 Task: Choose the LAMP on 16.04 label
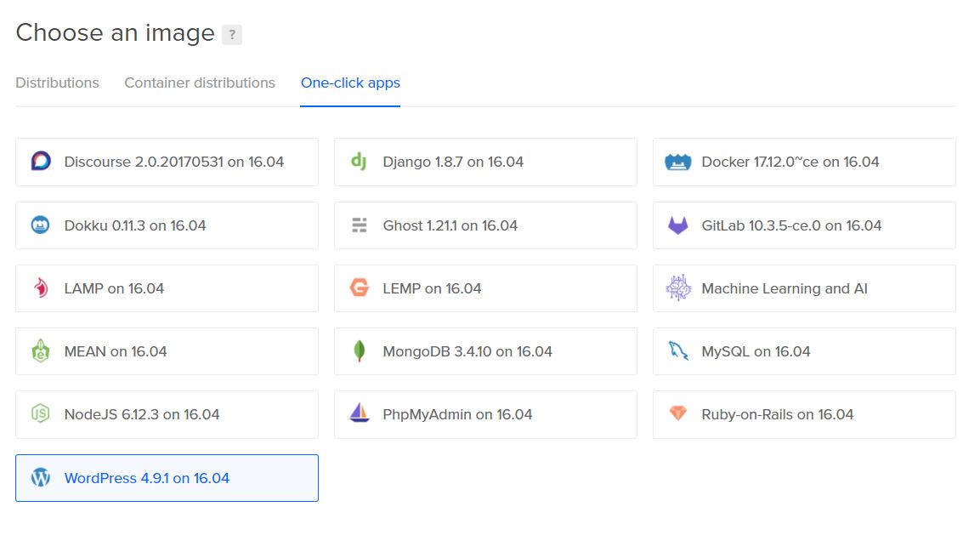[x=114, y=288]
